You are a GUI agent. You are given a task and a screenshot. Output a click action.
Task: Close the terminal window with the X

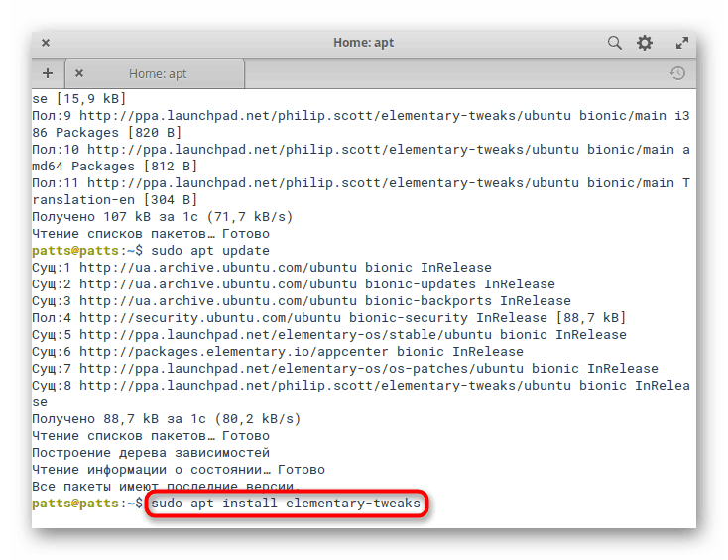46,43
